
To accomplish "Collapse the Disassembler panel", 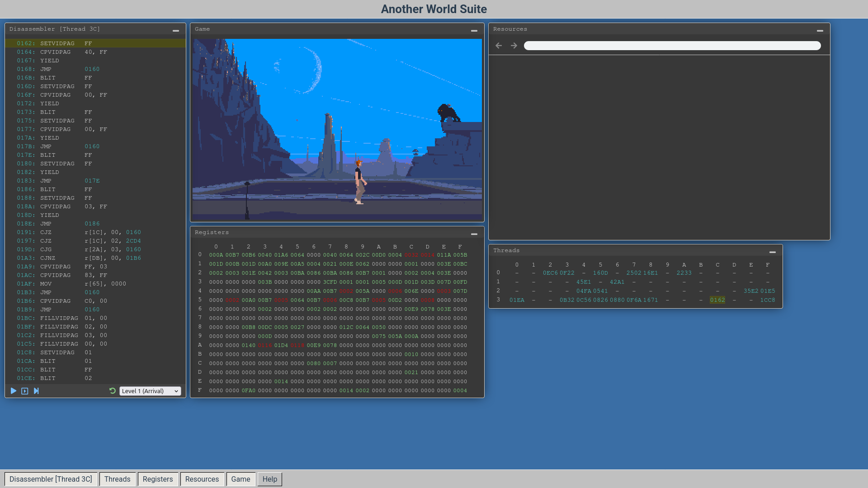I will point(176,31).
